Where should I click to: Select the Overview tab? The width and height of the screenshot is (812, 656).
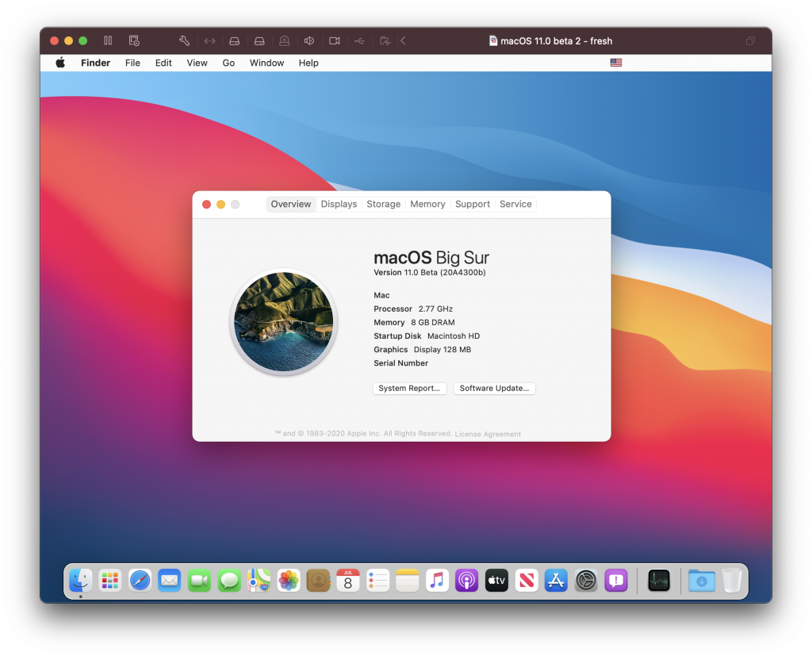[x=291, y=204]
